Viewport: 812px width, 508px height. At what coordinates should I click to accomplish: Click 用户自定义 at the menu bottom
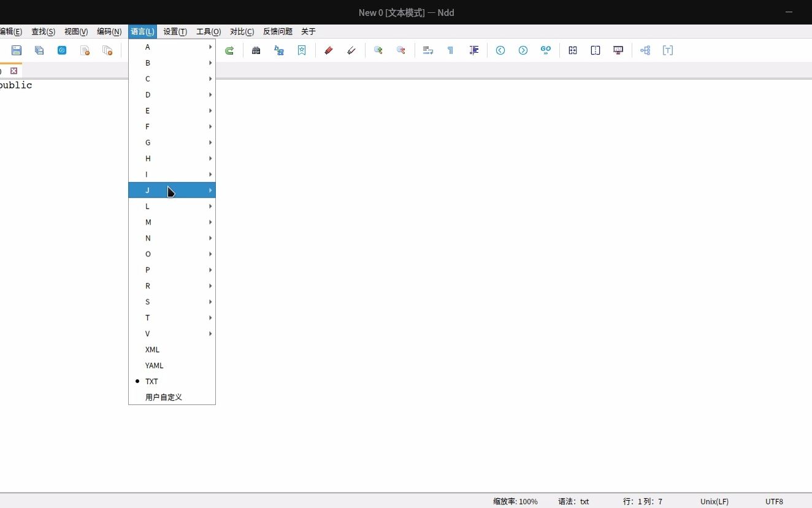click(x=163, y=397)
